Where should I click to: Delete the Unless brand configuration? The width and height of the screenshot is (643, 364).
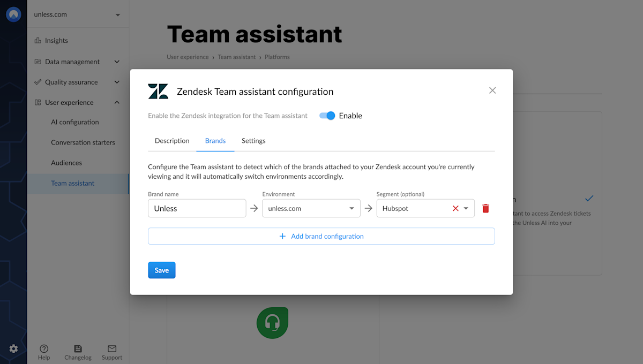(485, 209)
